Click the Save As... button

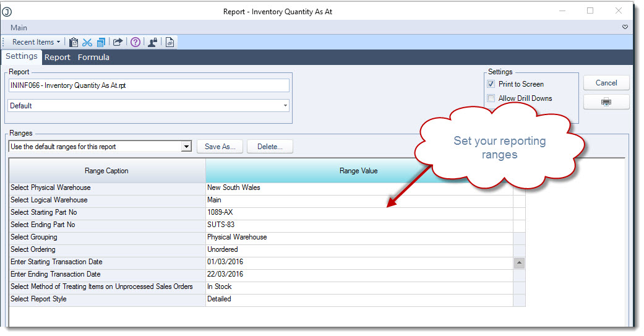[220, 147]
